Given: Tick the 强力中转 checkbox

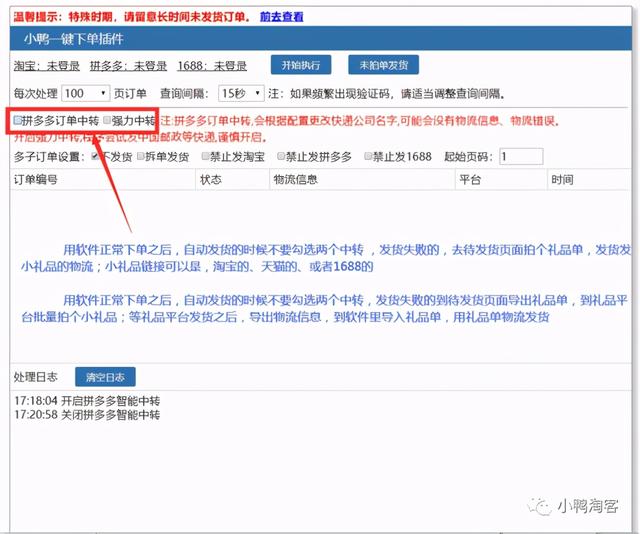Looking at the screenshot, I should click(x=107, y=120).
